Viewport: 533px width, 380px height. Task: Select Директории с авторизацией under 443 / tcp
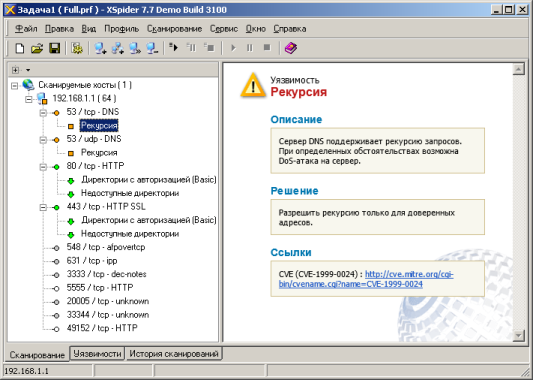[x=149, y=220]
